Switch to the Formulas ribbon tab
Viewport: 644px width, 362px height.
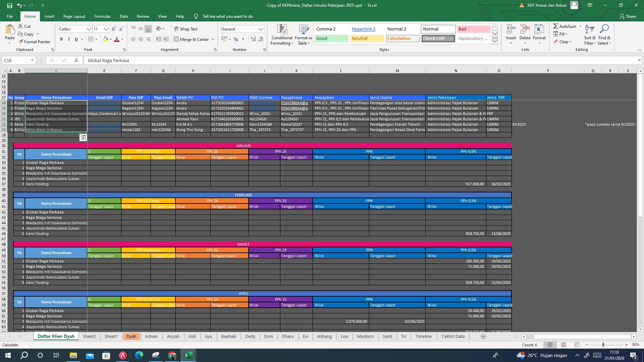pos(102,16)
